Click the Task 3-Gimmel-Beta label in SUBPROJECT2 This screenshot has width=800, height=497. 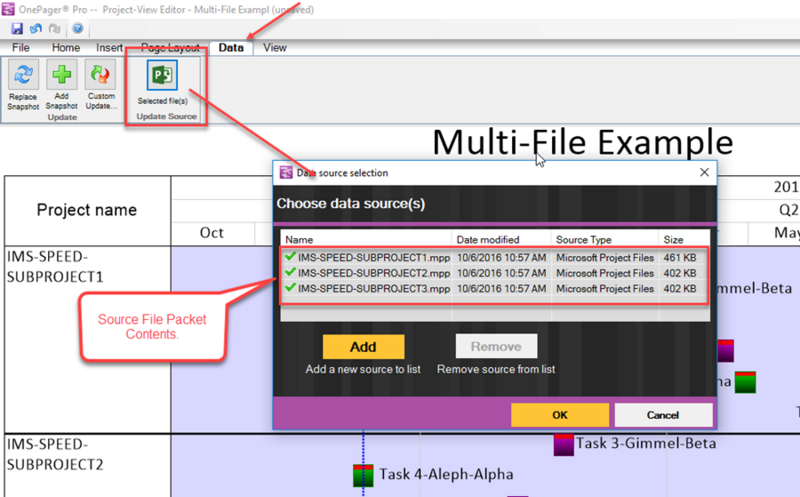[646, 443]
